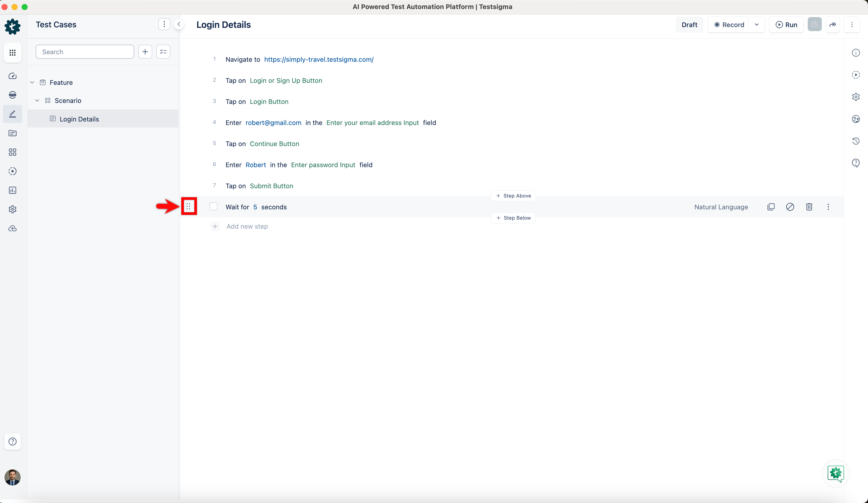Click the duplicate step icon on Wait step
The height and width of the screenshot is (503, 868).
tap(771, 207)
